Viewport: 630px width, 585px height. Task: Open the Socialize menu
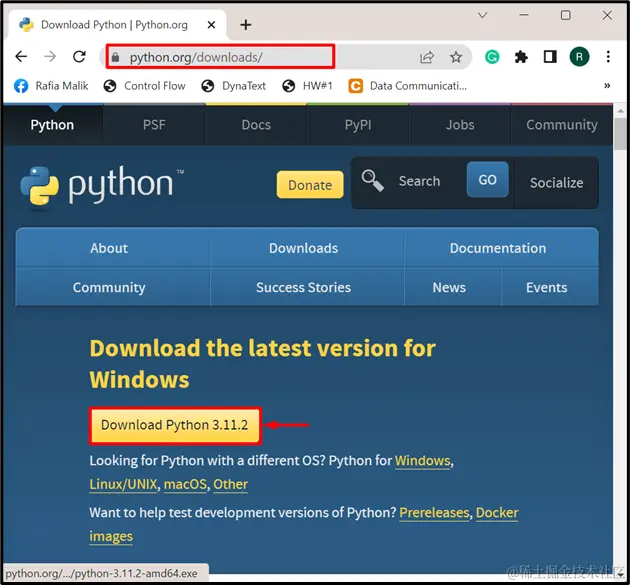[x=556, y=183]
